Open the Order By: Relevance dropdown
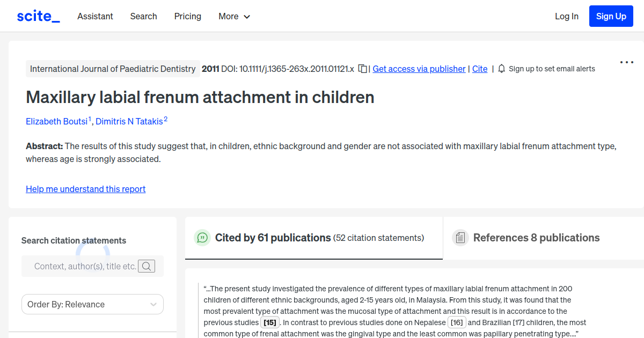644x338 pixels. (92, 304)
